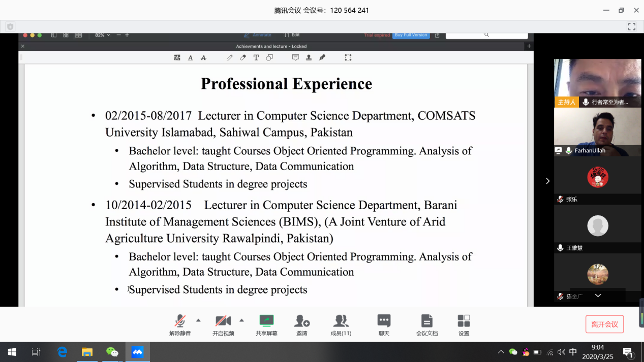Start screen sharing (共享屏幕)
The height and width of the screenshot is (362, 644).
pos(266,324)
